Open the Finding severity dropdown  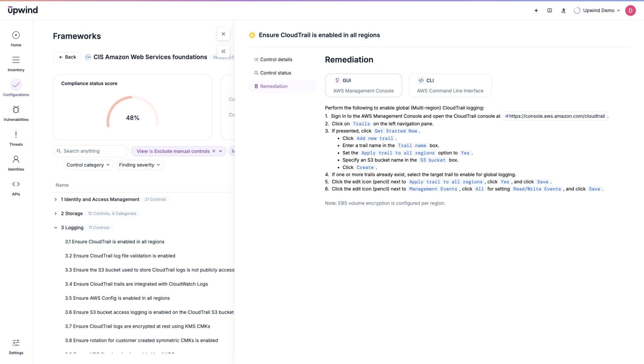tap(140, 165)
